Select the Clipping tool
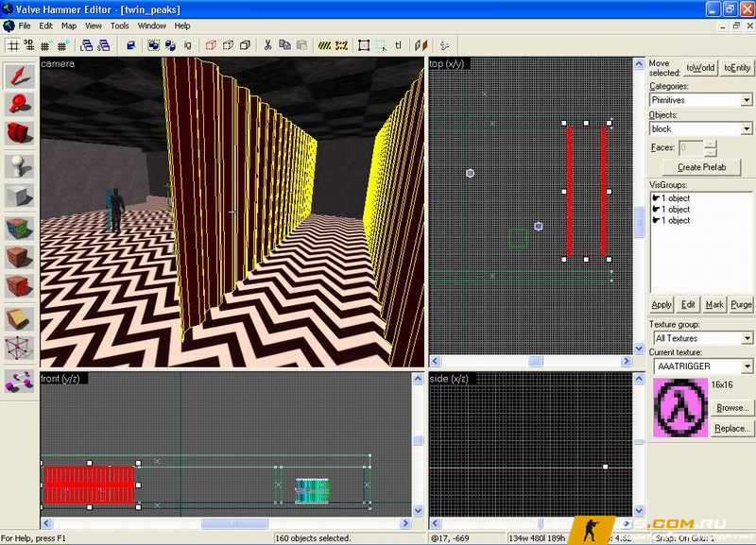 [19, 319]
